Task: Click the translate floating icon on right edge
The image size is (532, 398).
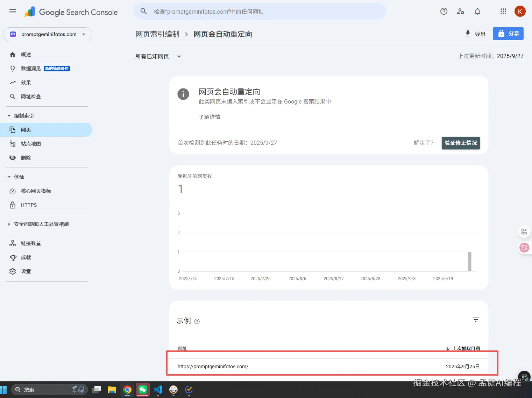Action: [x=524, y=248]
